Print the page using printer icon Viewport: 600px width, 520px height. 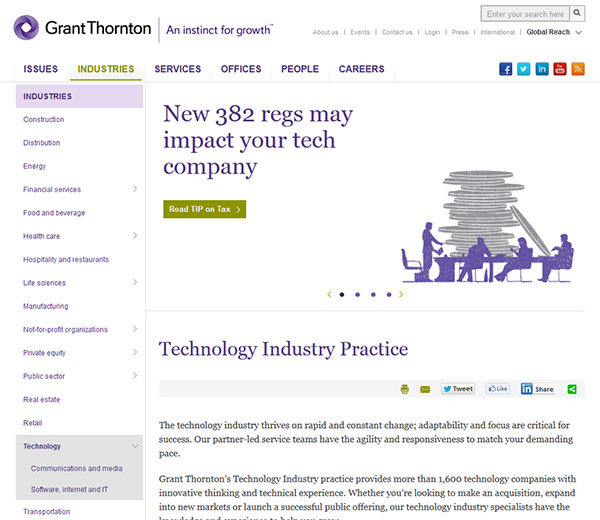click(405, 389)
